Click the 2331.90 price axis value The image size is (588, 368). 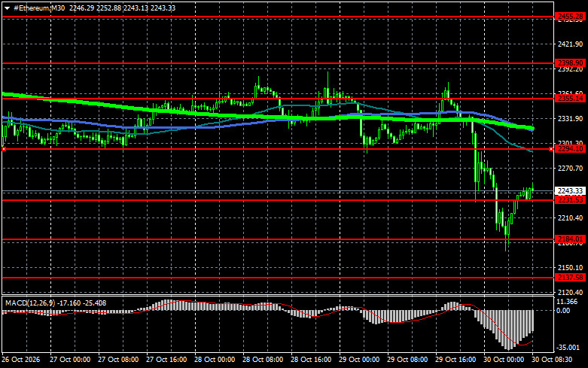click(571, 118)
